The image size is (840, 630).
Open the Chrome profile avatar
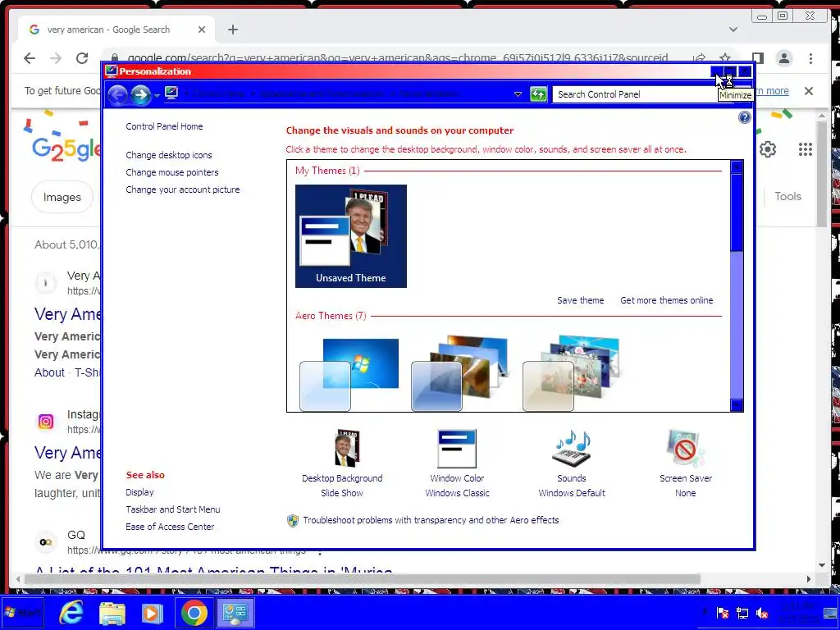784,58
